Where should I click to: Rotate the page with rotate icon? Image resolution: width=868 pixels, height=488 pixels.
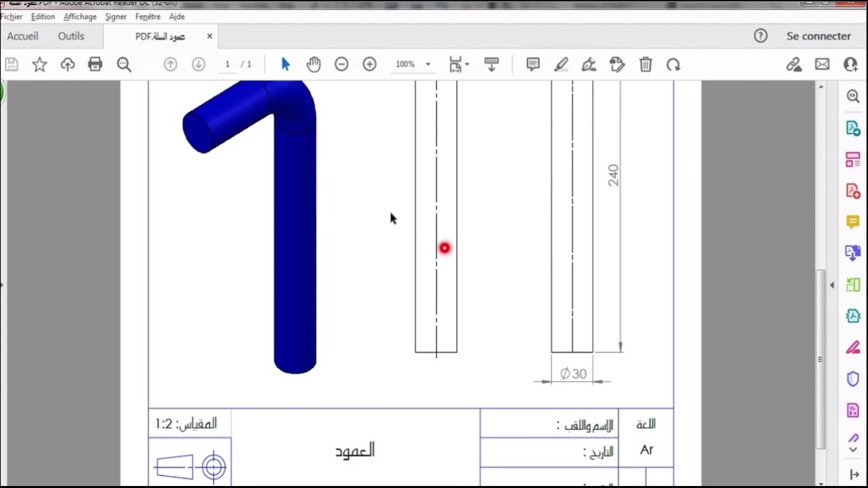[x=673, y=64]
